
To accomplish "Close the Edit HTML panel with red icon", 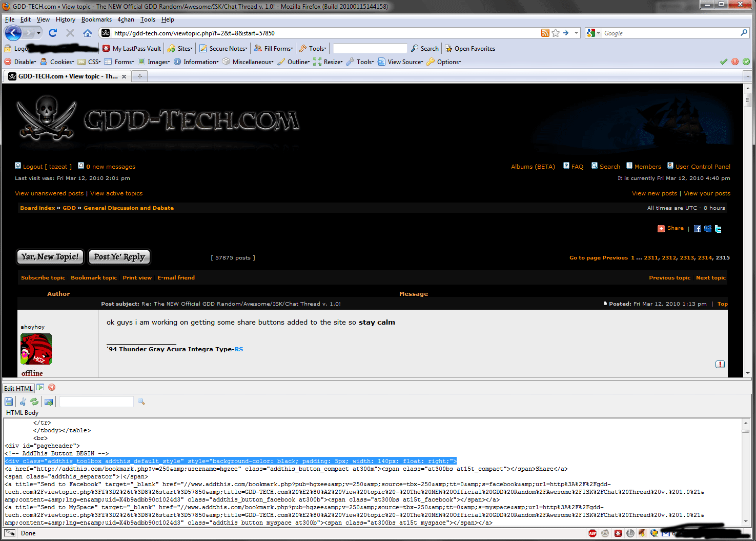I will [x=52, y=388].
